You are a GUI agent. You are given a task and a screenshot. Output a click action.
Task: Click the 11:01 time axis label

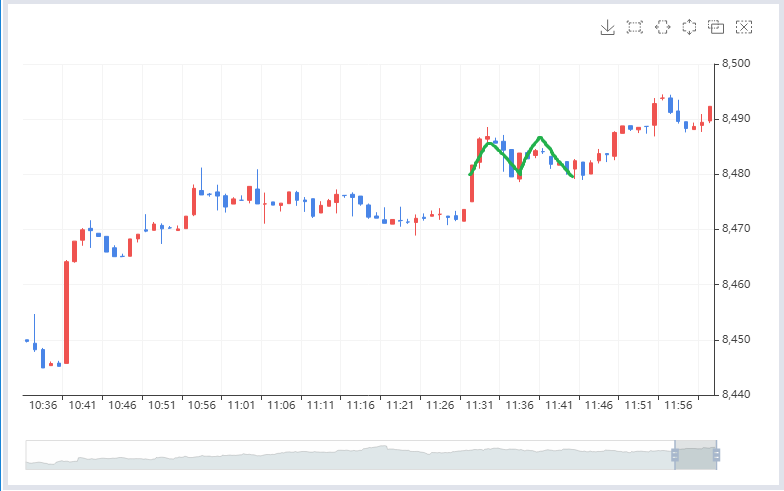[x=242, y=406]
